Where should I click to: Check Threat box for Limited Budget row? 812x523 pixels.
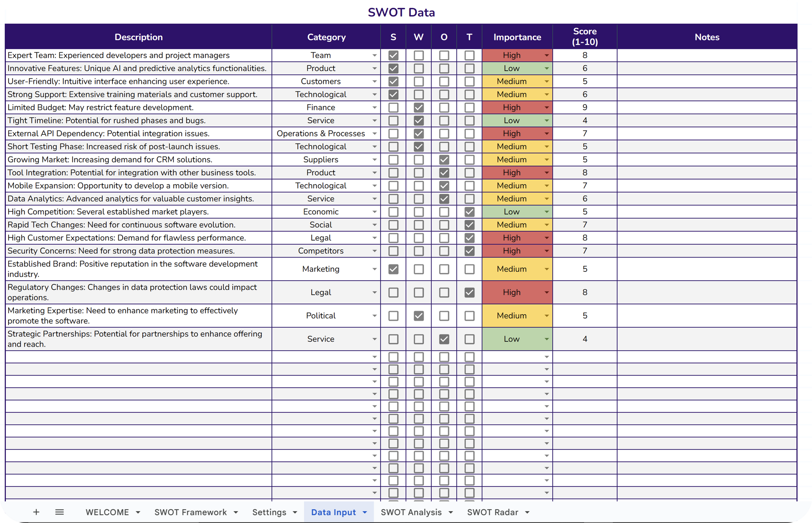(469, 108)
